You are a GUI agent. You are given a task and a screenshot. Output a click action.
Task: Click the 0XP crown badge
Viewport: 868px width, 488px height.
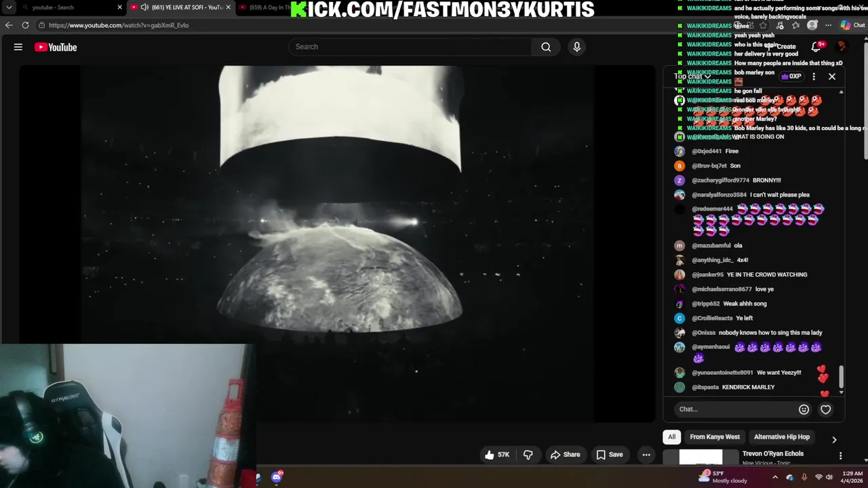[792, 77]
